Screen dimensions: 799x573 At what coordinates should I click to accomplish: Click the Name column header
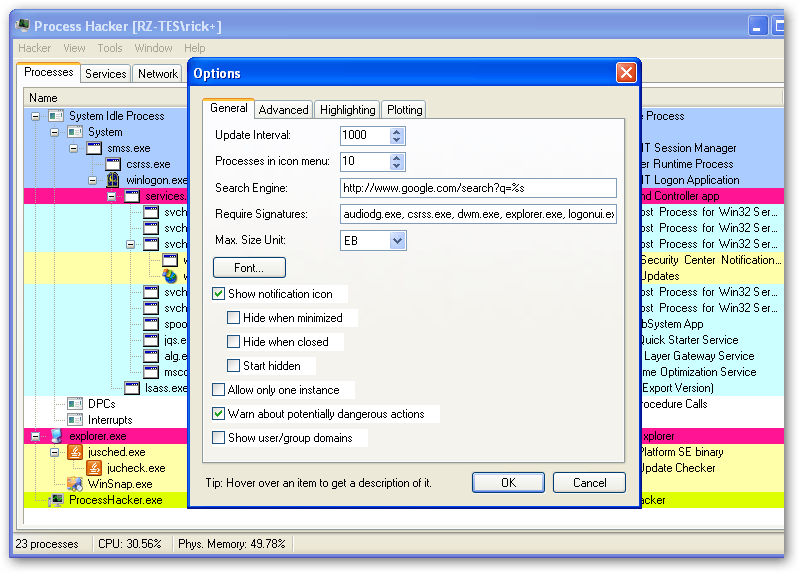(x=105, y=97)
